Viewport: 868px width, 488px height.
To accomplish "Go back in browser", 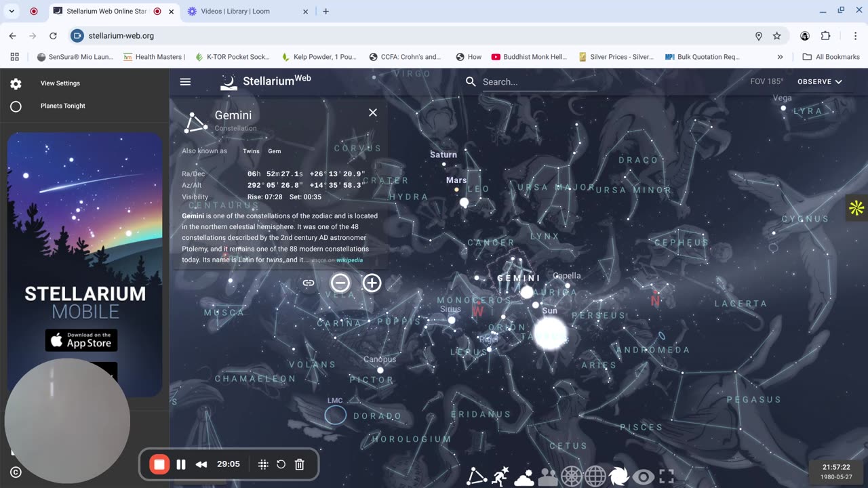I will pos(12,36).
